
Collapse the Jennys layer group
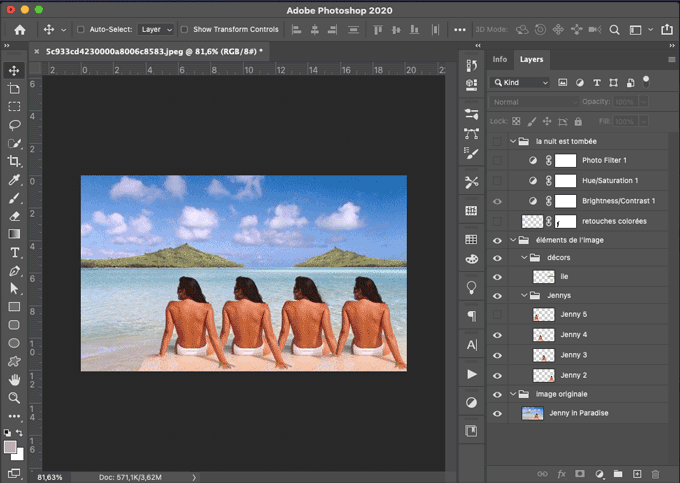[526, 296]
